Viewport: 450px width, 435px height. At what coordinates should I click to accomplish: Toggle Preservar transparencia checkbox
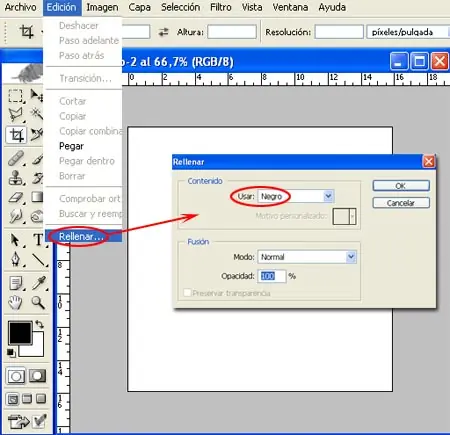[187, 293]
